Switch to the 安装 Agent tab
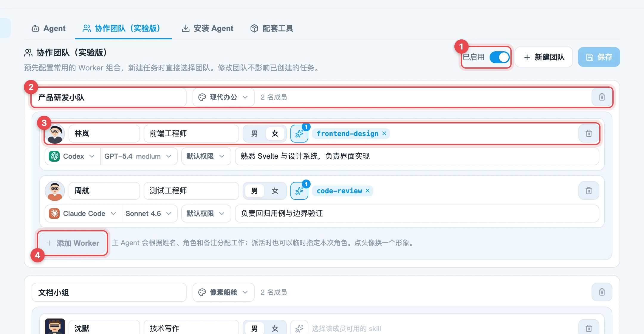The width and height of the screenshot is (644, 334). [x=208, y=28]
